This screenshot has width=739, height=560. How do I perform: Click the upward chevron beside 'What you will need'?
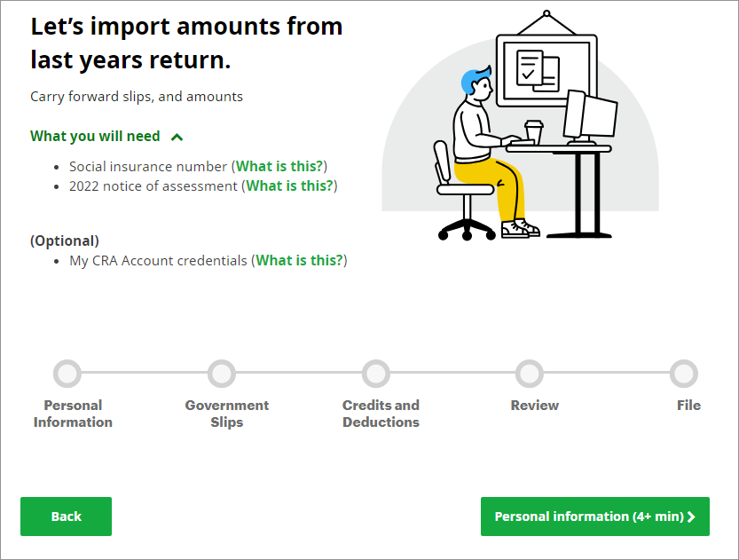[177, 138]
